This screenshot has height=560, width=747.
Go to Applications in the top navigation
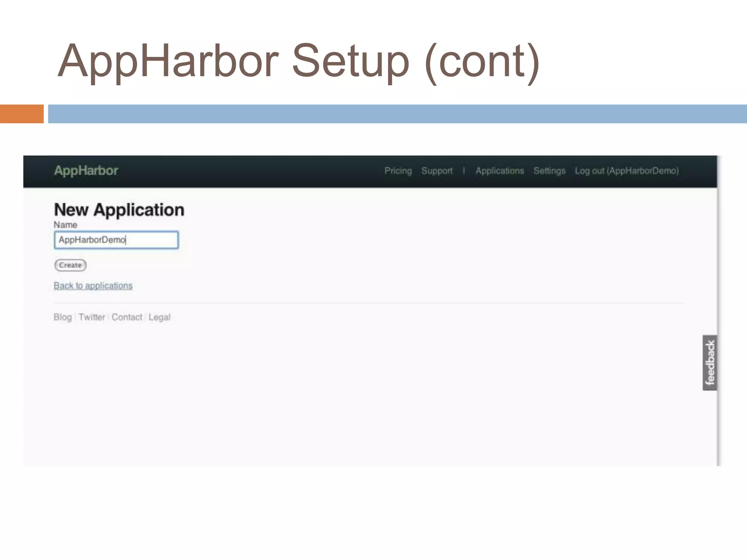[500, 171]
